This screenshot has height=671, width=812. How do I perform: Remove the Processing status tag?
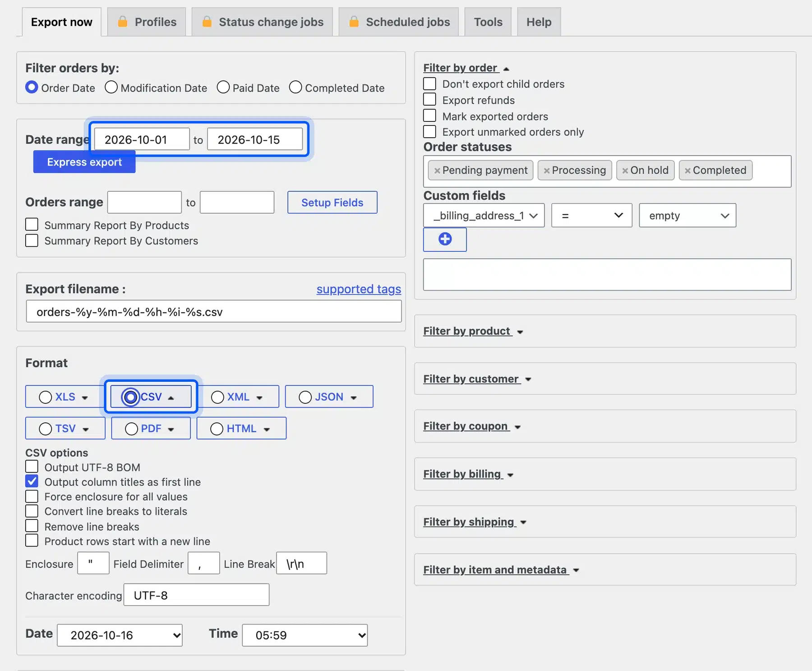pyautogui.click(x=546, y=171)
